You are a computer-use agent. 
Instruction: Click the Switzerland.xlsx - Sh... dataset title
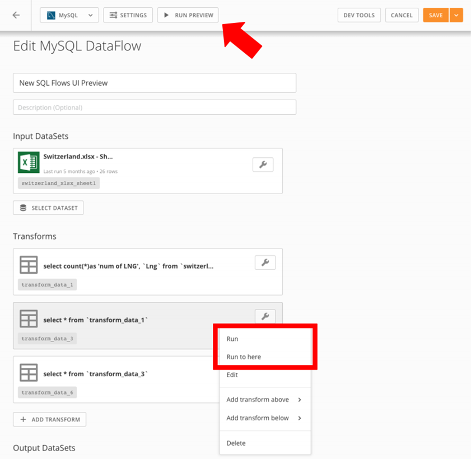78,157
